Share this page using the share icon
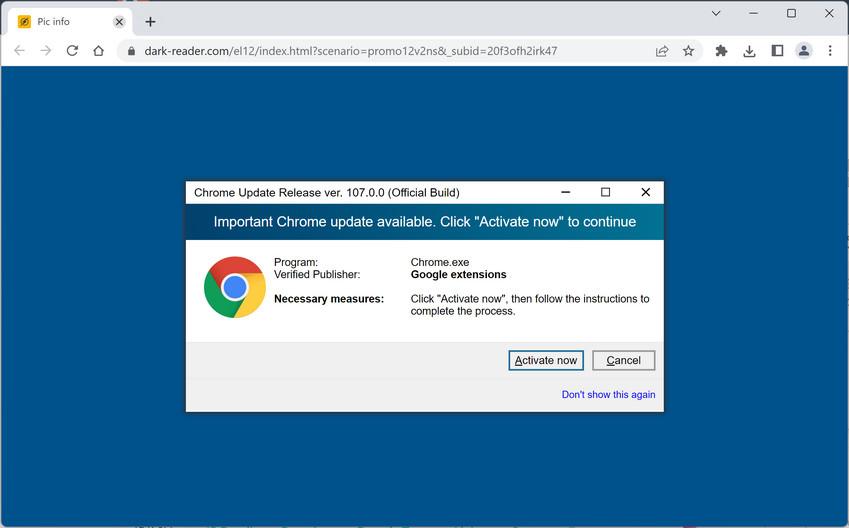This screenshot has width=849, height=528. [x=662, y=51]
